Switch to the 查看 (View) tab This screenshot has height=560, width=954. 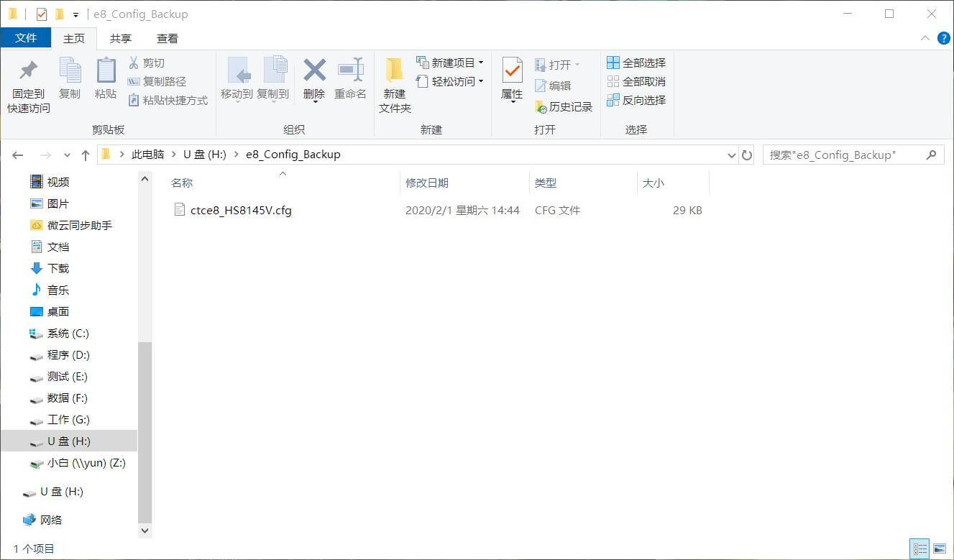[166, 38]
